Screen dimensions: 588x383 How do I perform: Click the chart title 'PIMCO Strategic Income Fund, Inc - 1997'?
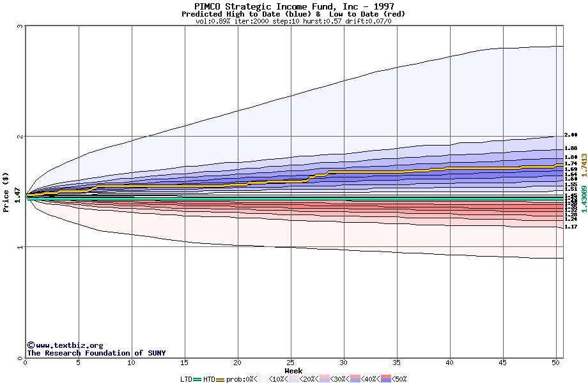point(294,6)
